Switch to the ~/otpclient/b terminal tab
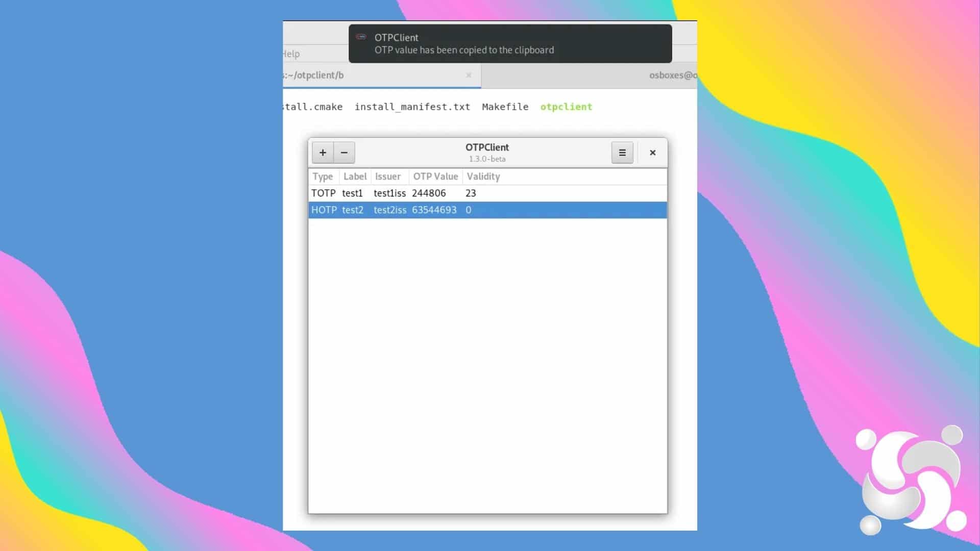The width and height of the screenshot is (980, 551). tap(382, 76)
